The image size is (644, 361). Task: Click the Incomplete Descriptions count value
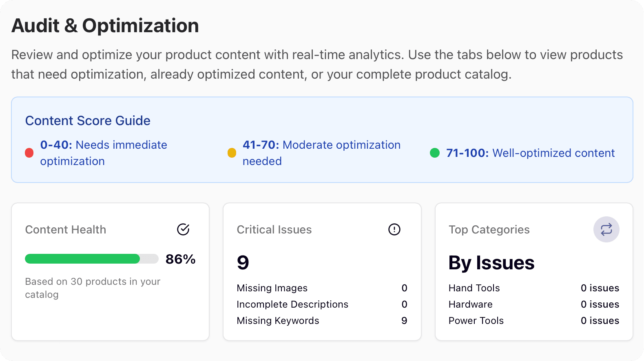404,304
